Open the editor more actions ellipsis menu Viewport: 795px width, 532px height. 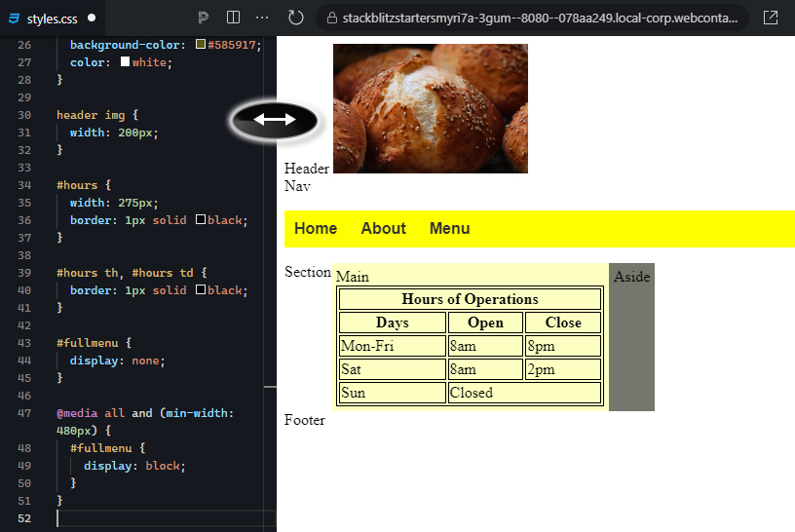tap(262, 18)
